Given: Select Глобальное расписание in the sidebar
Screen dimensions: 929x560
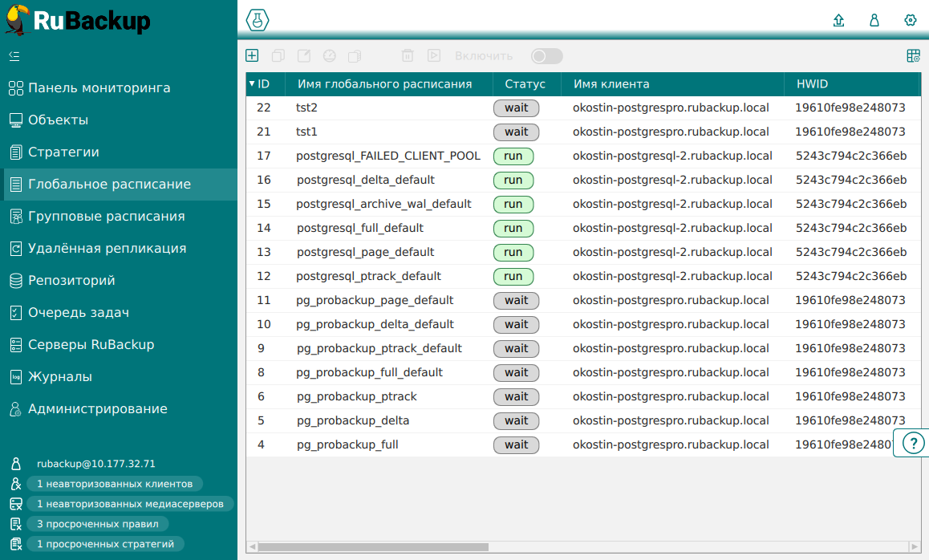Looking at the screenshot, I should (119, 185).
